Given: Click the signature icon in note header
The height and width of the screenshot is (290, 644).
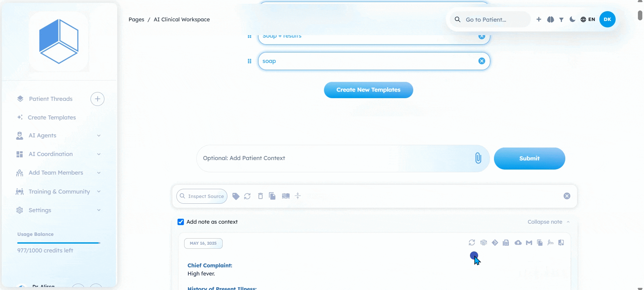Looking at the screenshot, I should tap(551, 242).
